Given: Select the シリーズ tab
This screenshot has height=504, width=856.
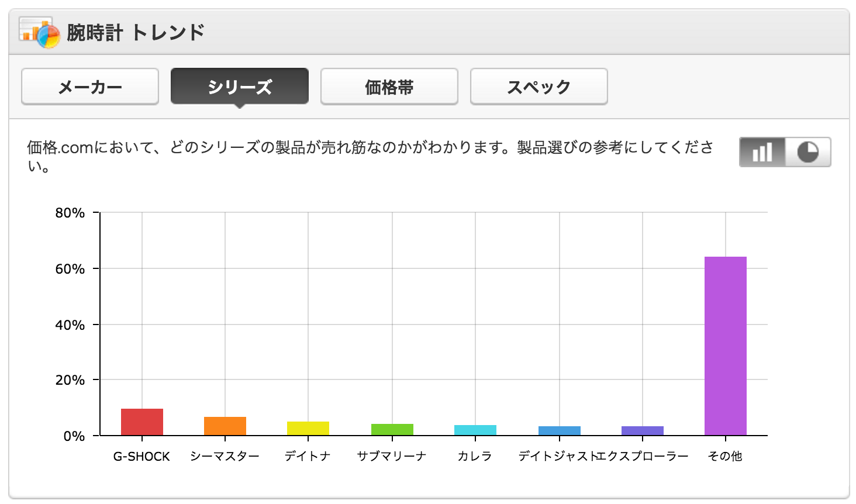Looking at the screenshot, I should point(240,87).
